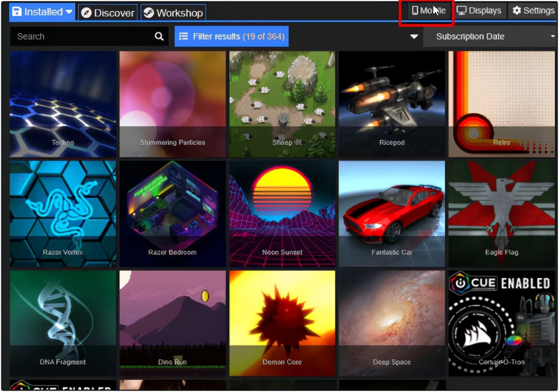The width and height of the screenshot is (559, 392).
Task: Open the Installed tab
Action: 42,12
